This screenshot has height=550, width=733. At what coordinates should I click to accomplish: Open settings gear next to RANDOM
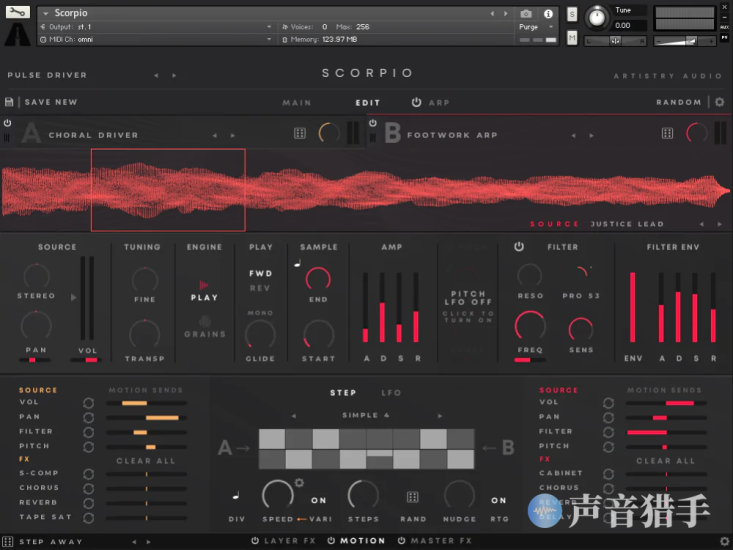point(719,102)
